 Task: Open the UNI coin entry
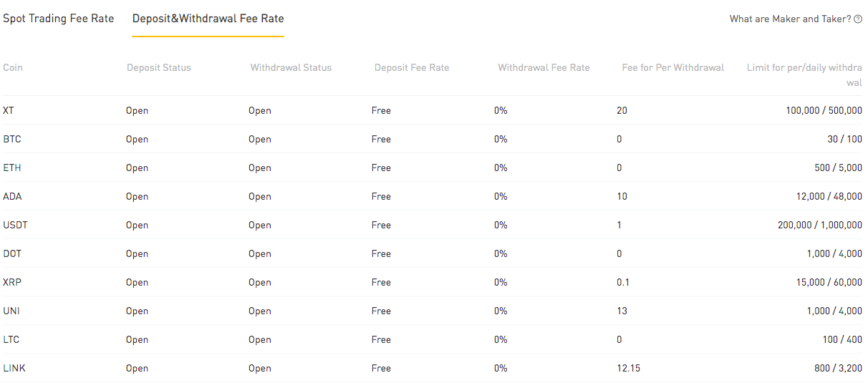point(11,311)
